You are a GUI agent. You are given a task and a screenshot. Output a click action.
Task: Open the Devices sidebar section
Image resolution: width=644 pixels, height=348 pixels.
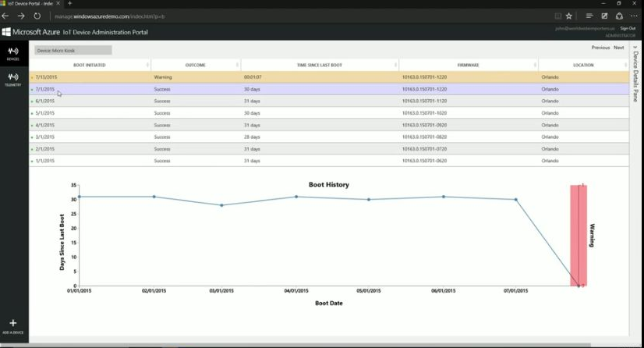click(13, 52)
